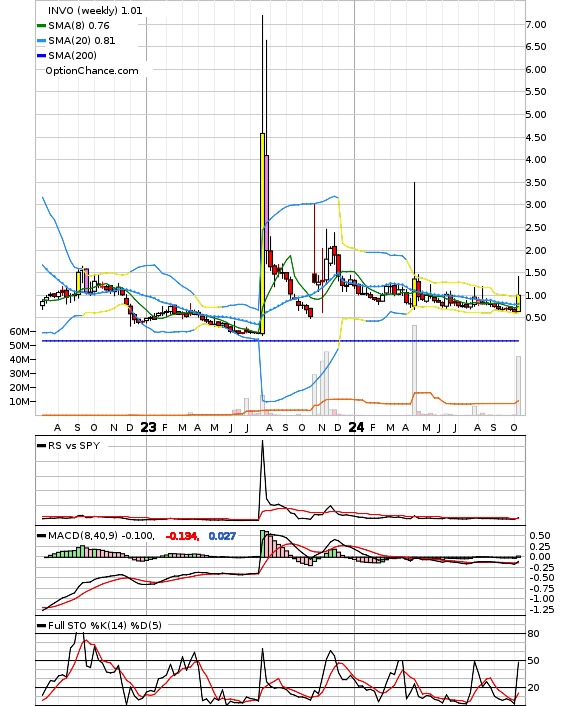Screen dimensions: 566x706
Task: Click the SMA(200) horizontal dark blue line
Action: [x=280, y=341]
